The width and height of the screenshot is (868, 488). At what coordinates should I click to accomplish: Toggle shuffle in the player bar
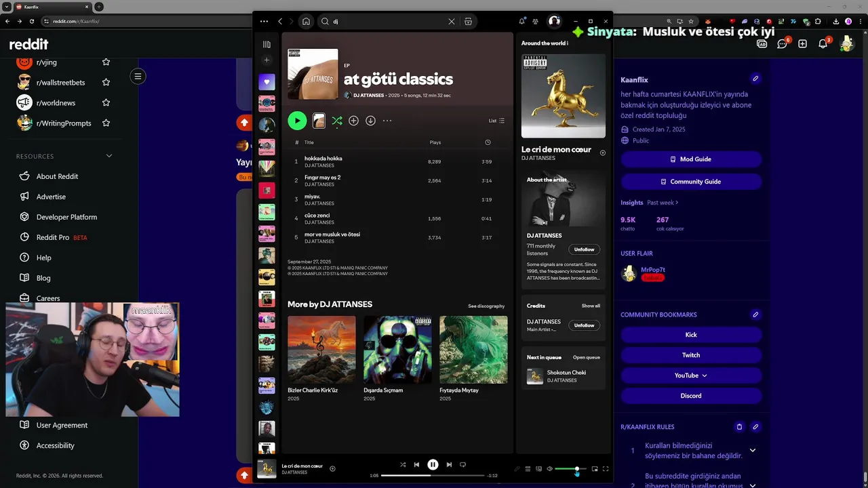point(403,465)
